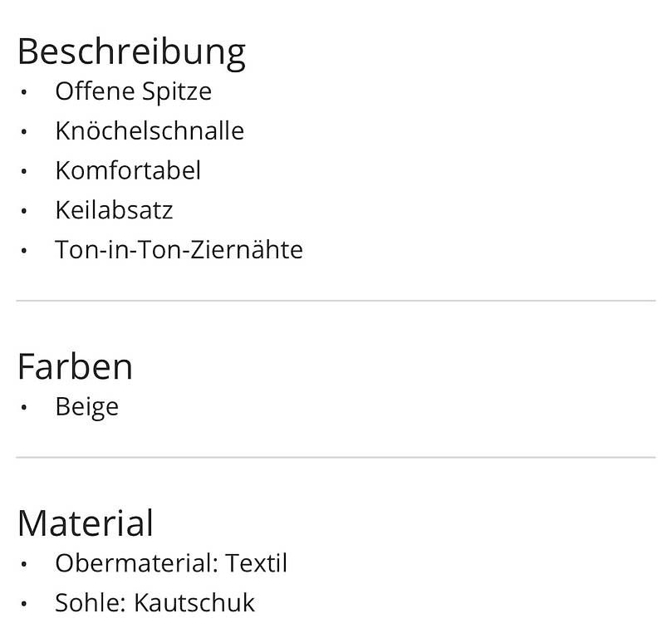Select Obermaterial: Textil entry
The width and height of the screenshot is (672, 638).
(171, 563)
